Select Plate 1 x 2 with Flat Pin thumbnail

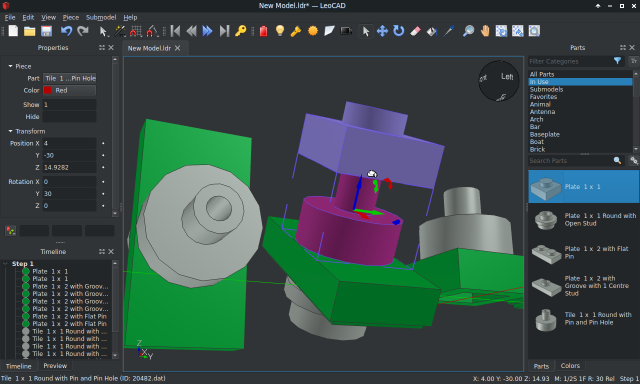click(x=546, y=253)
